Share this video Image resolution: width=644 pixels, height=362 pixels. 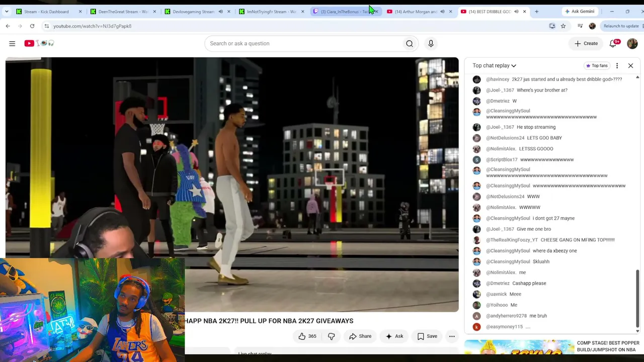(360, 336)
